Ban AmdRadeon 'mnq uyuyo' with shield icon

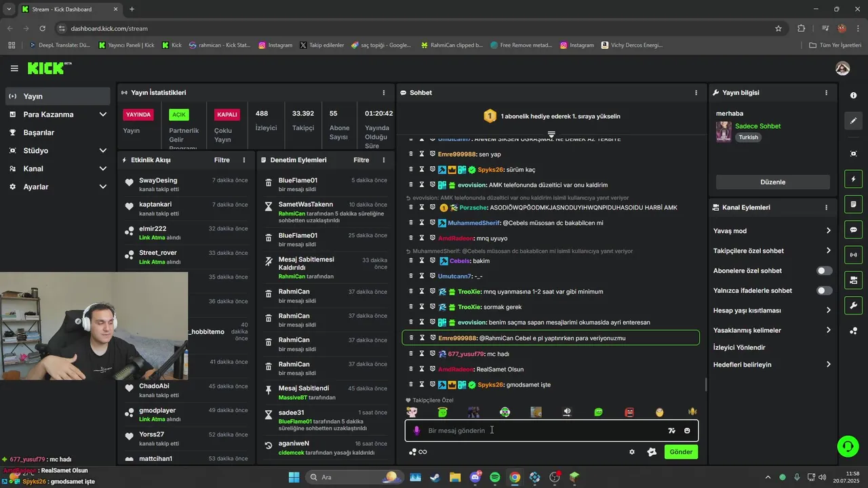(432, 238)
